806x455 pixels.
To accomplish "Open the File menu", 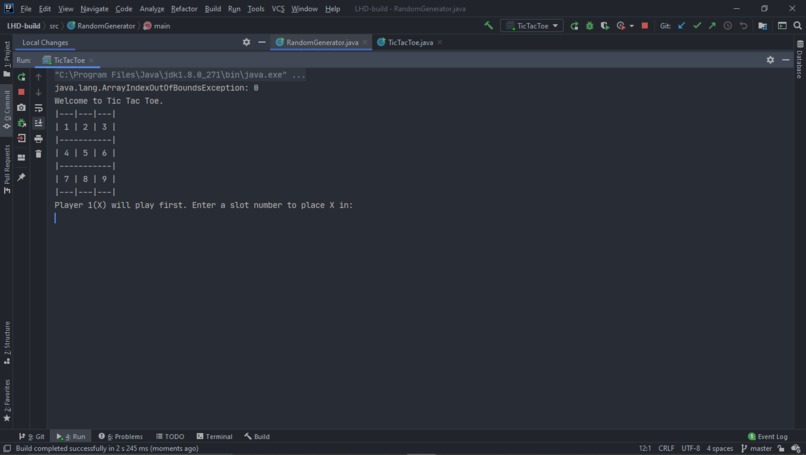I will coord(26,9).
